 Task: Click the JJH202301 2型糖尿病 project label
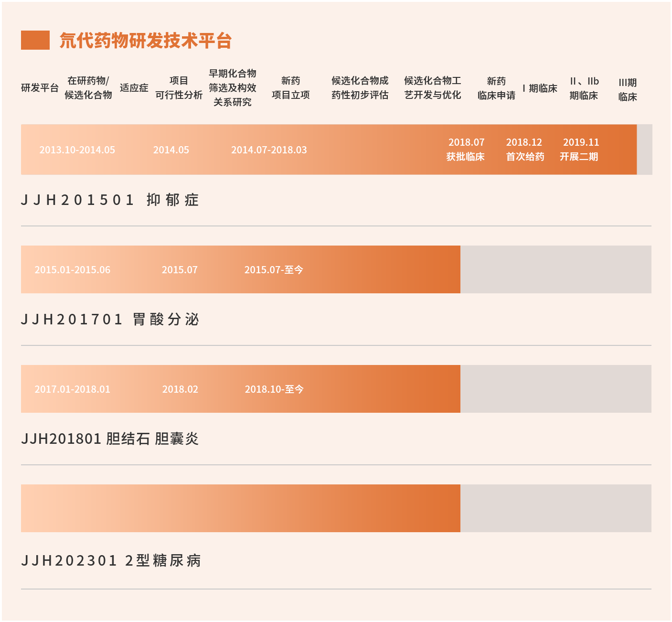110,560
